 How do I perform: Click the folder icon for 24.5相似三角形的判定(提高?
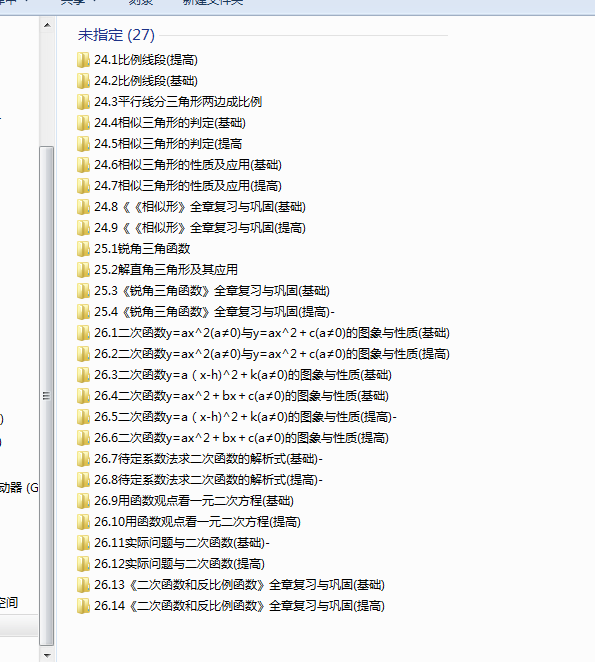pos(83,144)
